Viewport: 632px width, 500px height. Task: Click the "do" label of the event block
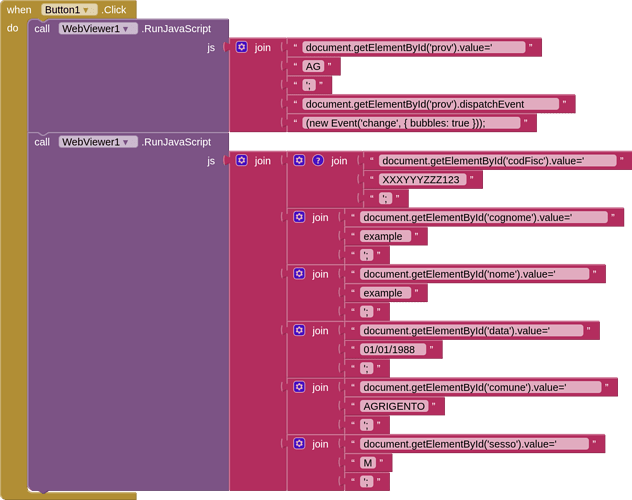pyautogui.click(x=12, y=28)
